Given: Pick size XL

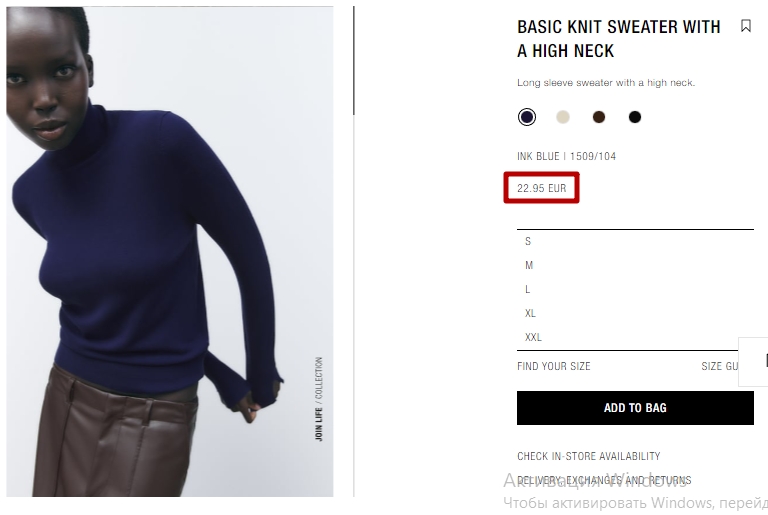Looking at the screenshot, I should (635, 313).
